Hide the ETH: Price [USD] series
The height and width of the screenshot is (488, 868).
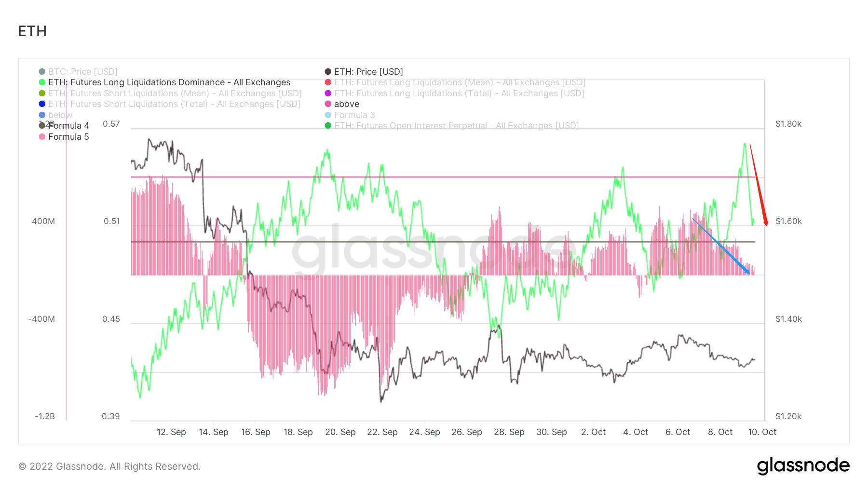pos(368,72)
